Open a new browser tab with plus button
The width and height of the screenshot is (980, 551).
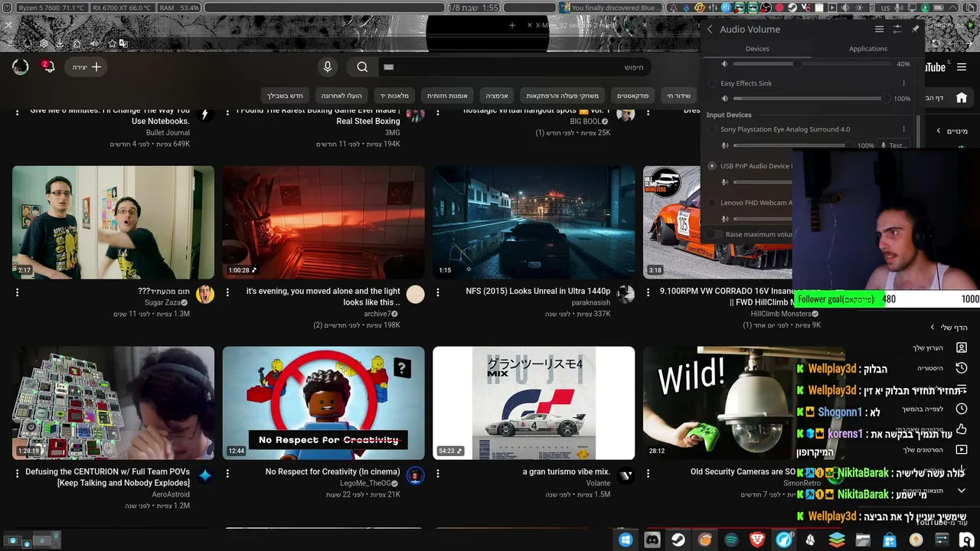(512, 25)
